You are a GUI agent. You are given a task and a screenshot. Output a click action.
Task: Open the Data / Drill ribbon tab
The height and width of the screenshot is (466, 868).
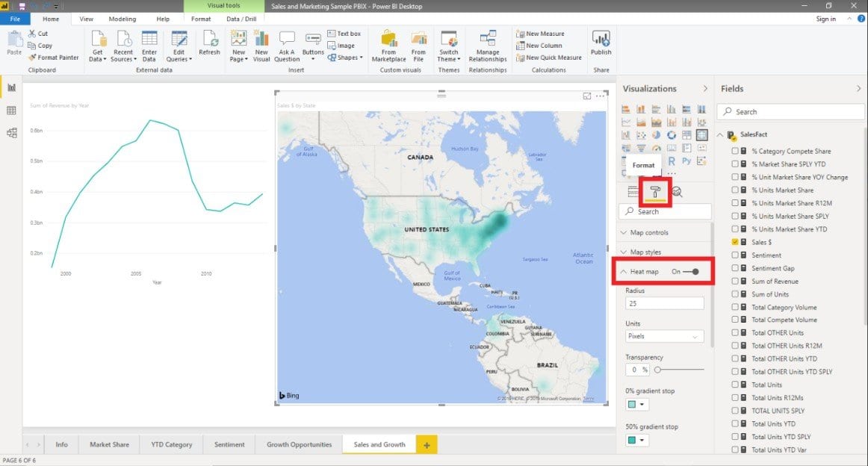tap(241, 19)
